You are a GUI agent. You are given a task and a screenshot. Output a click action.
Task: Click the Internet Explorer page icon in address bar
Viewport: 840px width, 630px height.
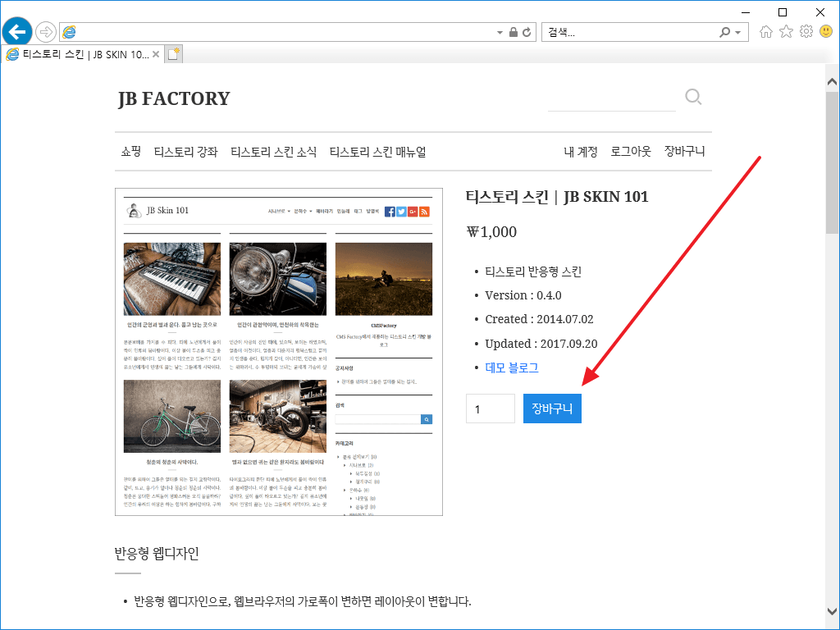coord(69,32)
